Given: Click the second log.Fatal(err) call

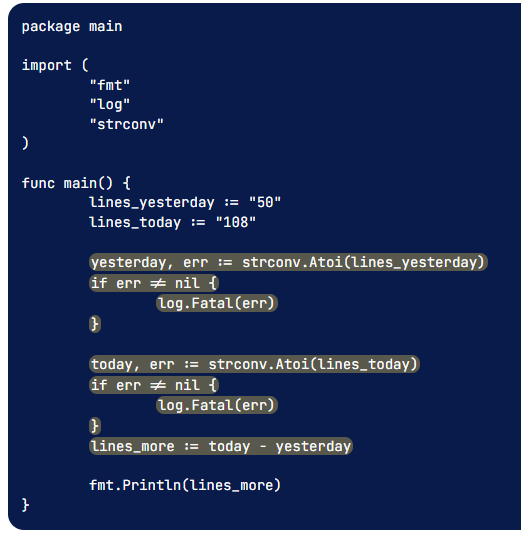Looking at the screenshot, I should 217,405.
